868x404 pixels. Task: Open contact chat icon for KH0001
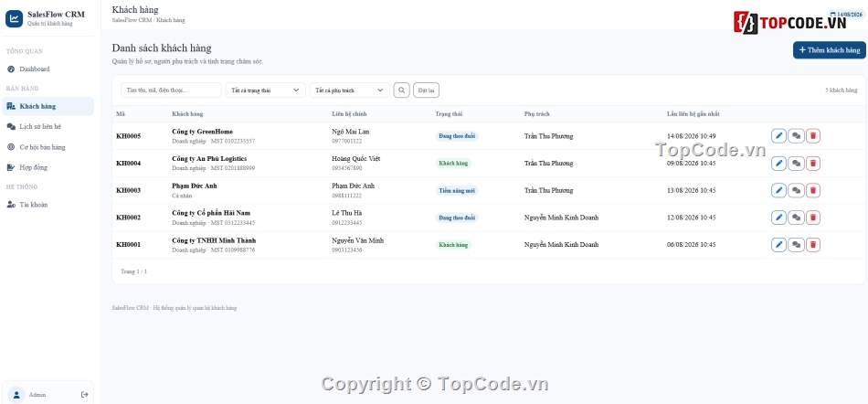click(x=796, y=245)
